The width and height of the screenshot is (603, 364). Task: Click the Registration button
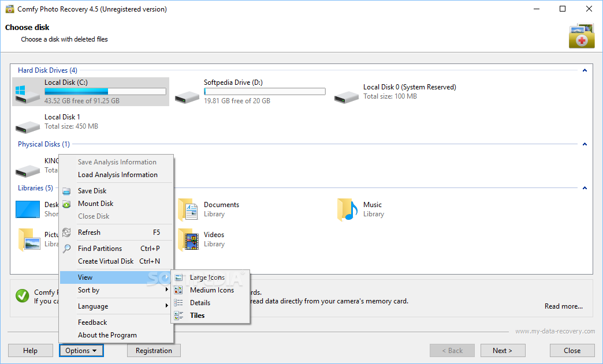click(x=154, y=351)
